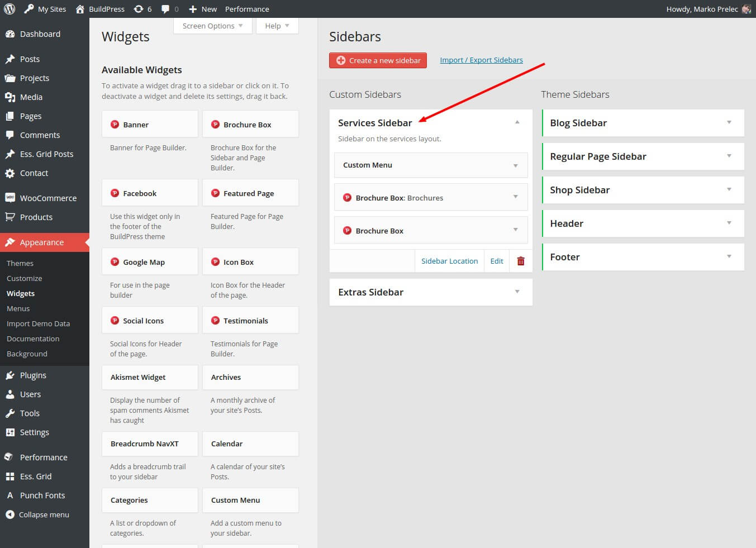Click the Settings sliders icon
756x548 pixels.
click(x=9, y=432)
